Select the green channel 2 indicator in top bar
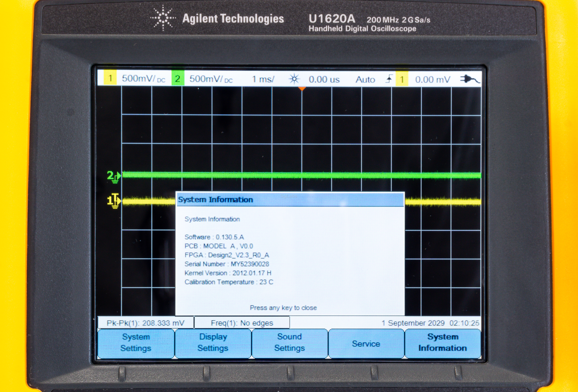This screenshot has width=578, height=392. point(178,79)
